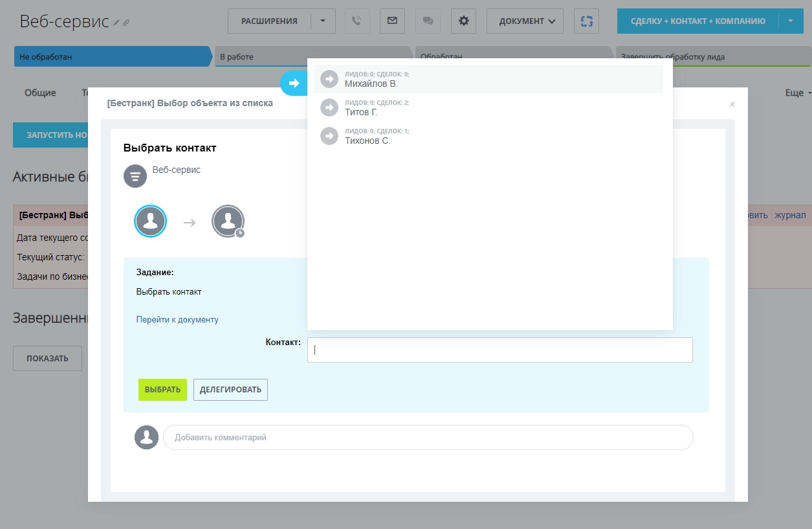Expand arrow beside Сделку + Контакт + Компанию

(791, 21)
